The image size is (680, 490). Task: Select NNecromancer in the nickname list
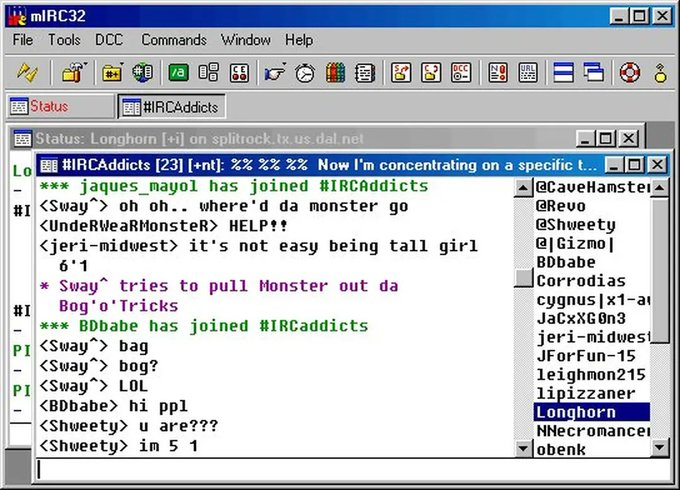[x=592, y=431]
